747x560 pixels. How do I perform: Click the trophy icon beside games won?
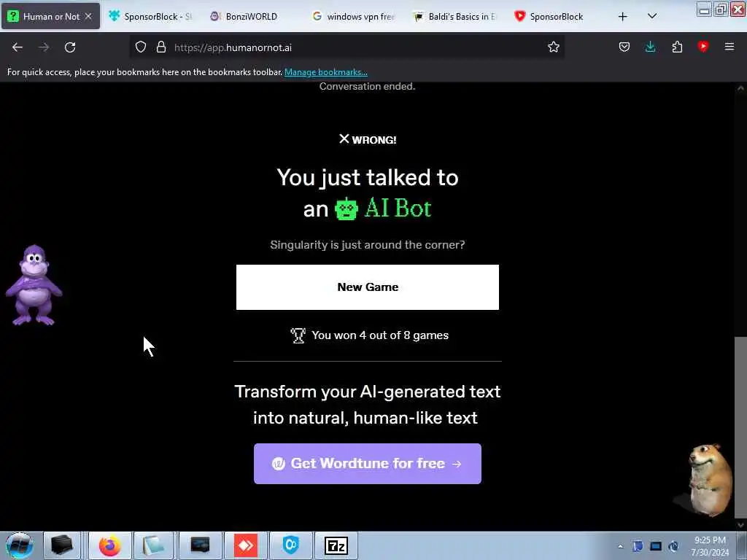(x=298, y=335)
